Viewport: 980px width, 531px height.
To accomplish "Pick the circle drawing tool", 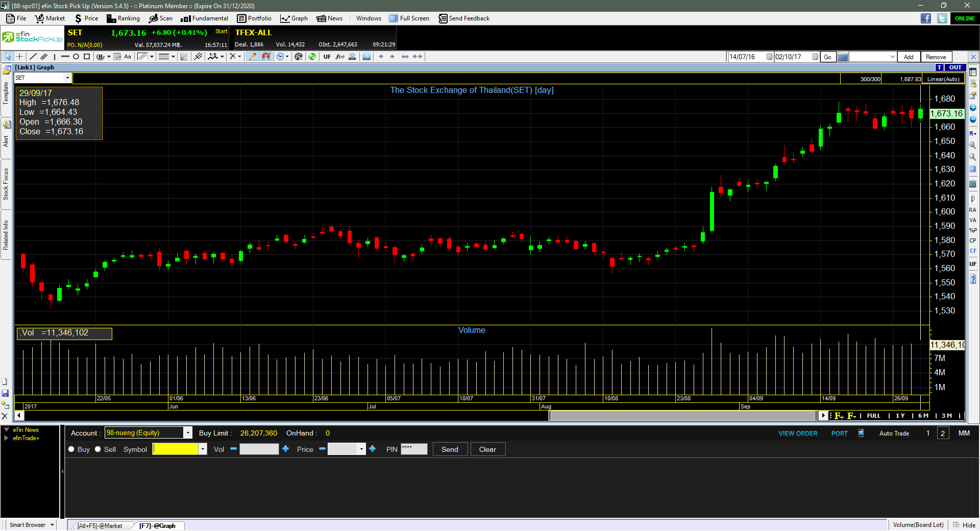I will (76, 57).
